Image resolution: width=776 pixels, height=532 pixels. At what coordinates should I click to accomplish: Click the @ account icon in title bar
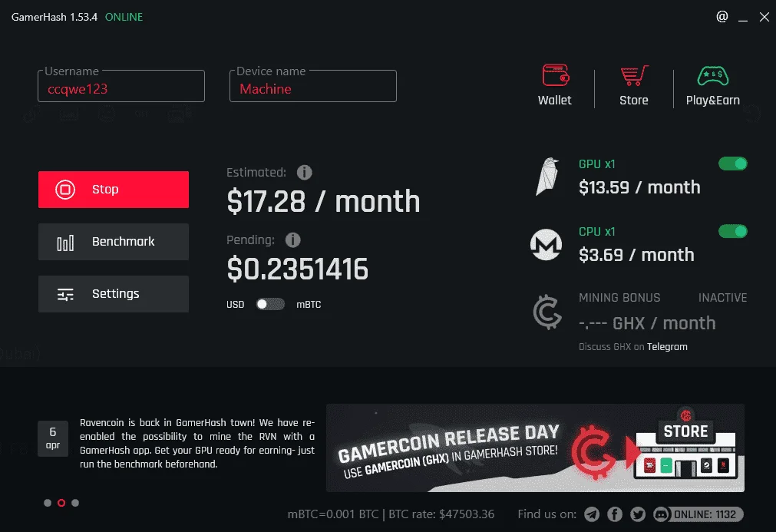(x=722, y=17)
